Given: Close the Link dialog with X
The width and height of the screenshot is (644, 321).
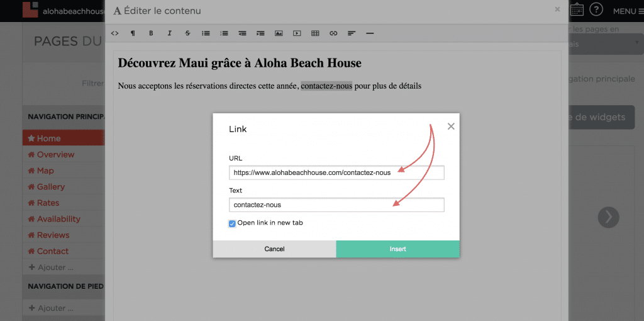Looking at the screenshot, I should pyautogui.click(x=451, y=126).
